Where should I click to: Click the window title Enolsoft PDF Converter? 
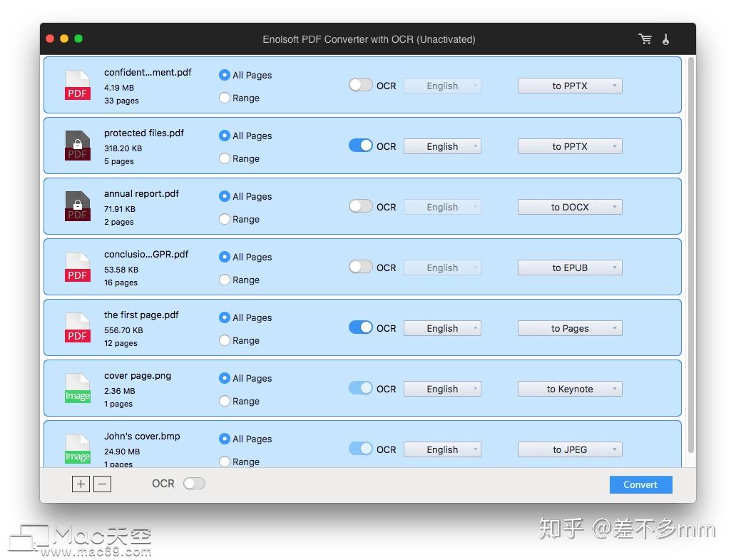pos(369,39)
